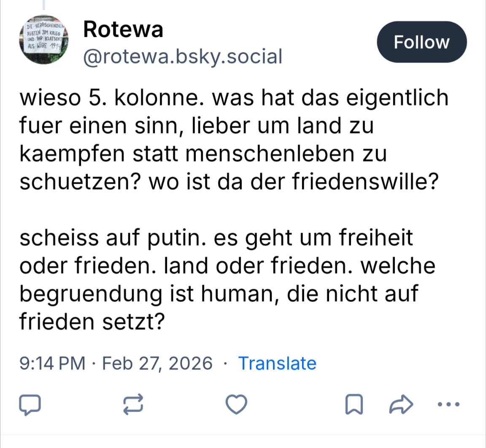This screenshot has height=448, width=486.
Task: Click the paragraph starting "scheiss auf putin"
Action: pos(227,280)
